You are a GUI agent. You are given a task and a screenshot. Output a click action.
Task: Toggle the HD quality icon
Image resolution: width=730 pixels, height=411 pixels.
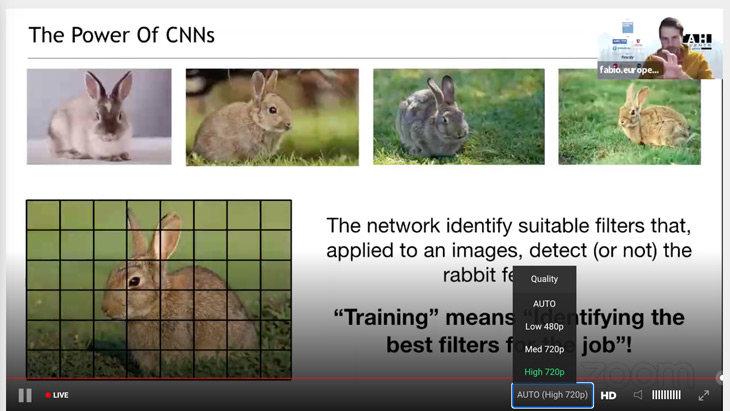coord(608,395)
